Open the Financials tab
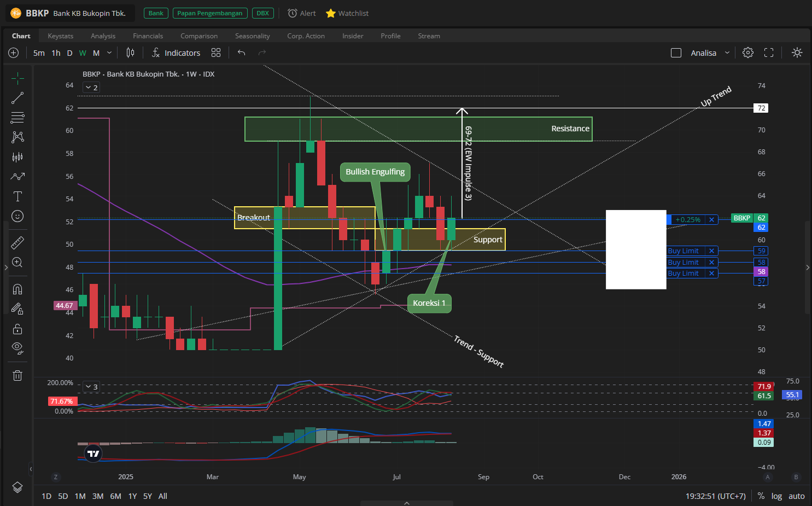812x506 pixels. point(148,36)
